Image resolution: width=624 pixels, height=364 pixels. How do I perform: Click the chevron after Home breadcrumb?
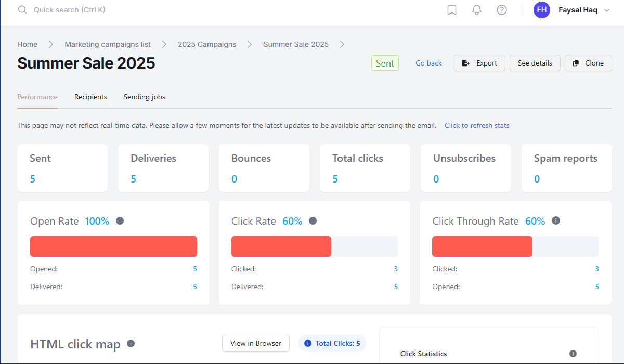51,44
